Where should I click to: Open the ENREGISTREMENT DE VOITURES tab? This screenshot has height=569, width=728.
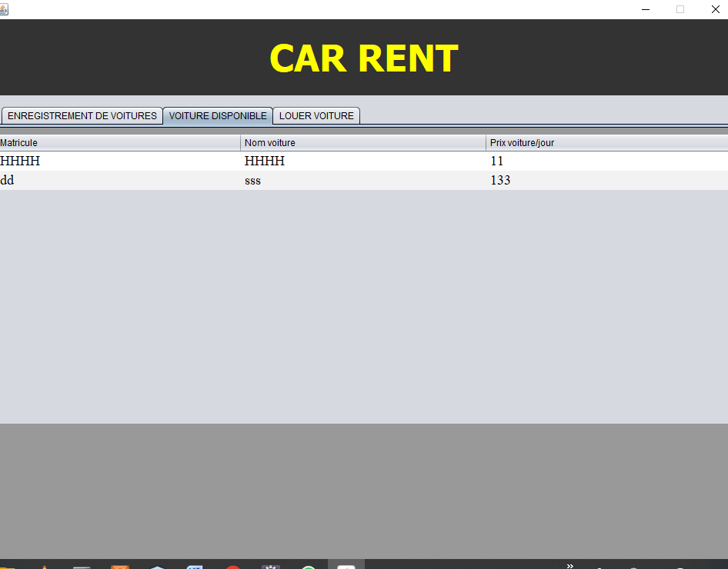[x=82, y=116]
